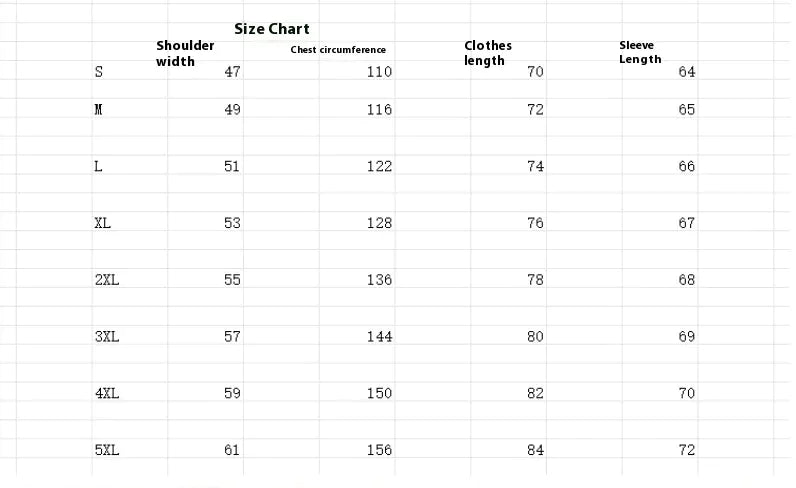The width and height of the screenshot is (796, 488).
Task: Select the M size row label
Action: pyautogui.click(x=98, y=110)
